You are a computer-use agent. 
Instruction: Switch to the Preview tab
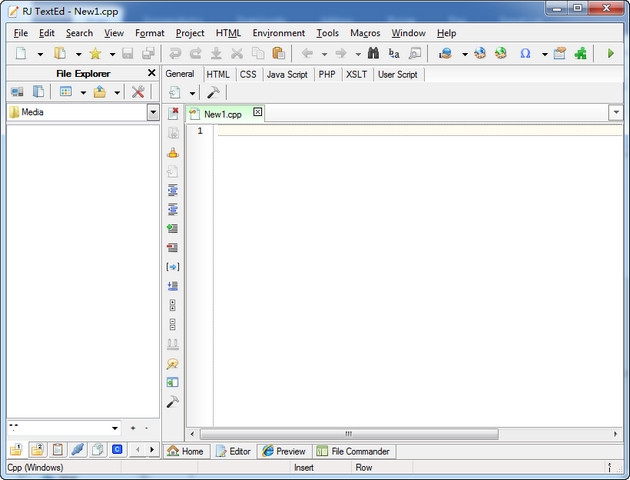point(284,451)
